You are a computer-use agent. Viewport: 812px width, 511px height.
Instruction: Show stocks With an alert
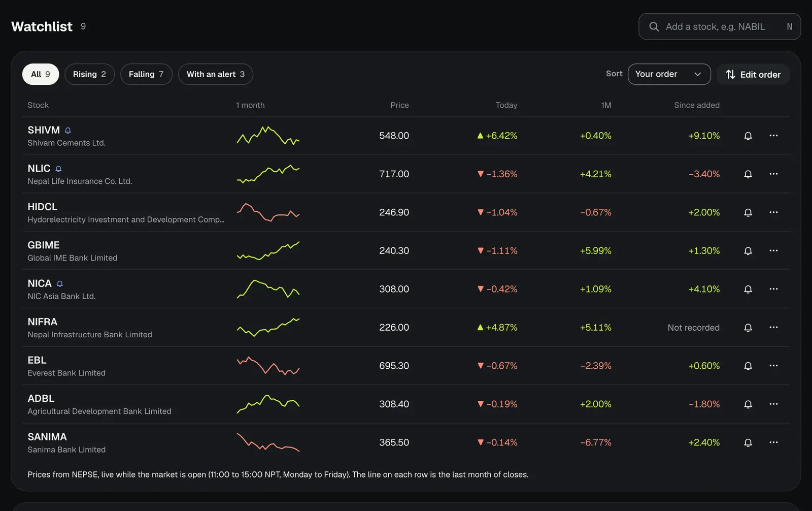coord(216,74)
